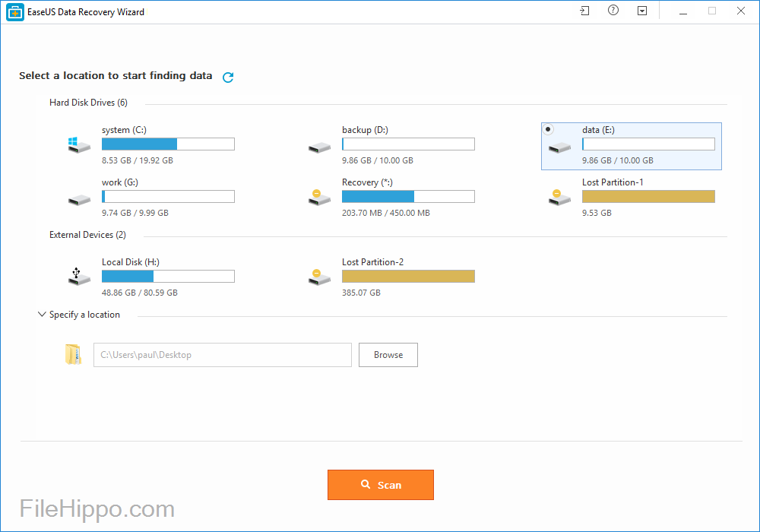Click the Recovery (*:) partition icon
Image resolution: width=760 pixels, height=532 pixels.
click(x=319, y=198)
